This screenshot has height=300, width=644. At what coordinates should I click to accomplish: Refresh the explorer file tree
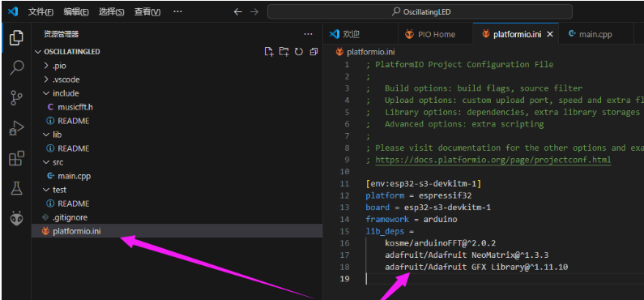(x=299, y=52)
